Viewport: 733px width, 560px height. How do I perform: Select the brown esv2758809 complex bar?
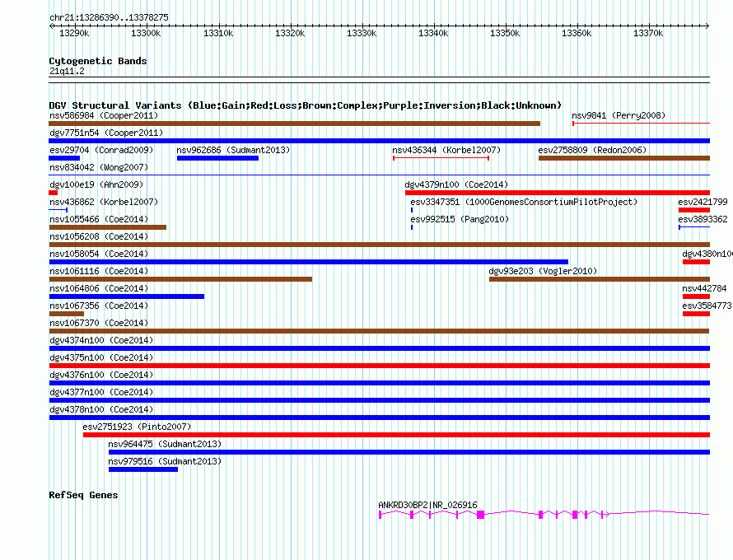click(624, 158)
